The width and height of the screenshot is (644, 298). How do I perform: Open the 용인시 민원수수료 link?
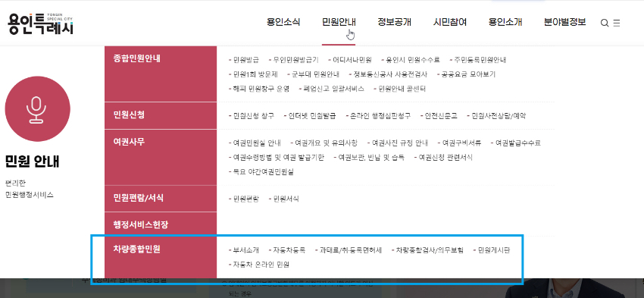[x=412, y=60]
